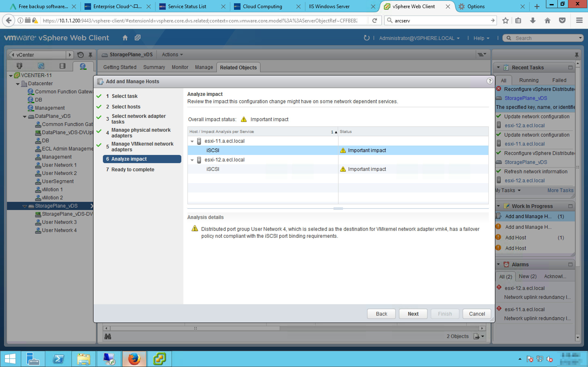Select the Storage navigator icon
Viewport: 588px width, 367px height.
pyautogui.click(x=62, y=66)
